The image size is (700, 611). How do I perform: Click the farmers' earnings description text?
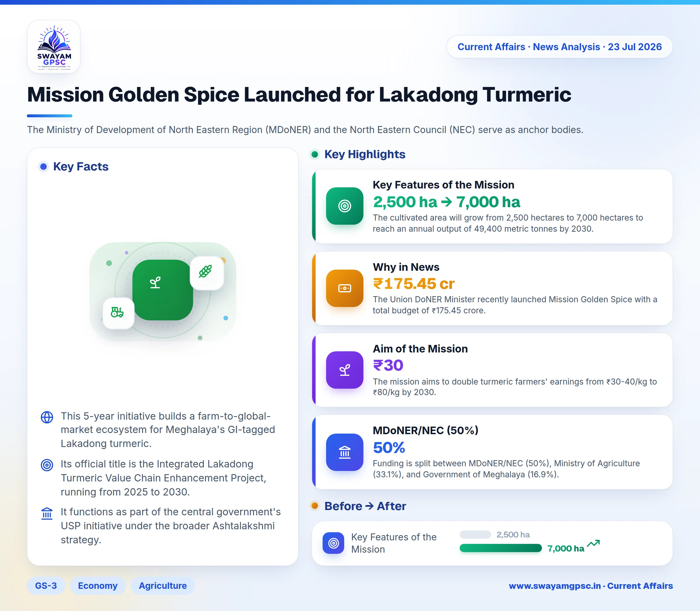(x=514, y=387)
